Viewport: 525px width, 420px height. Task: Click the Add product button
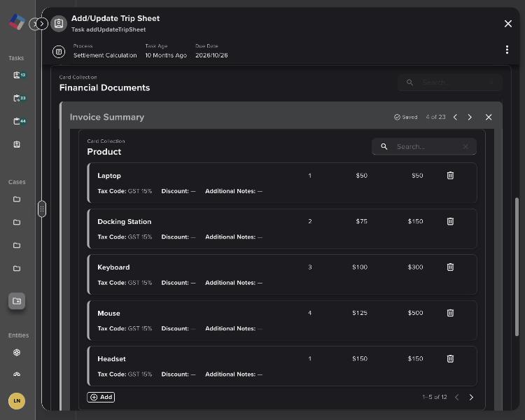click(x=101, y=397)
